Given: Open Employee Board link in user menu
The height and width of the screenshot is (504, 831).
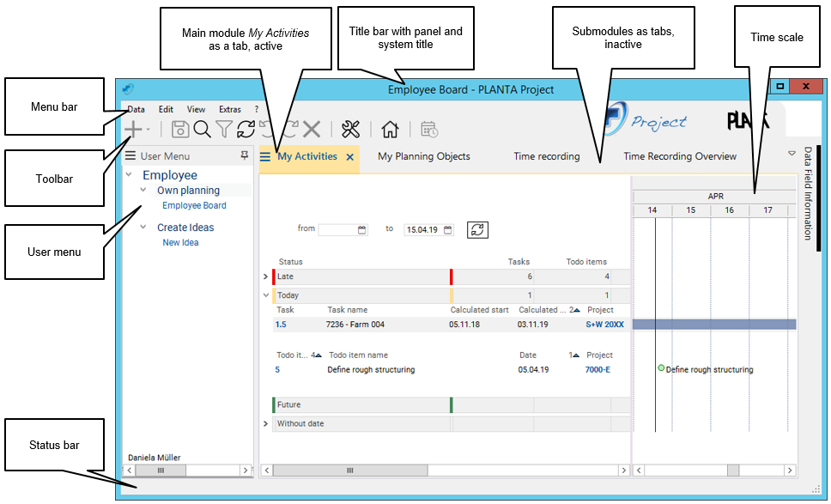Looking at the screenshot, I should 194,205.
